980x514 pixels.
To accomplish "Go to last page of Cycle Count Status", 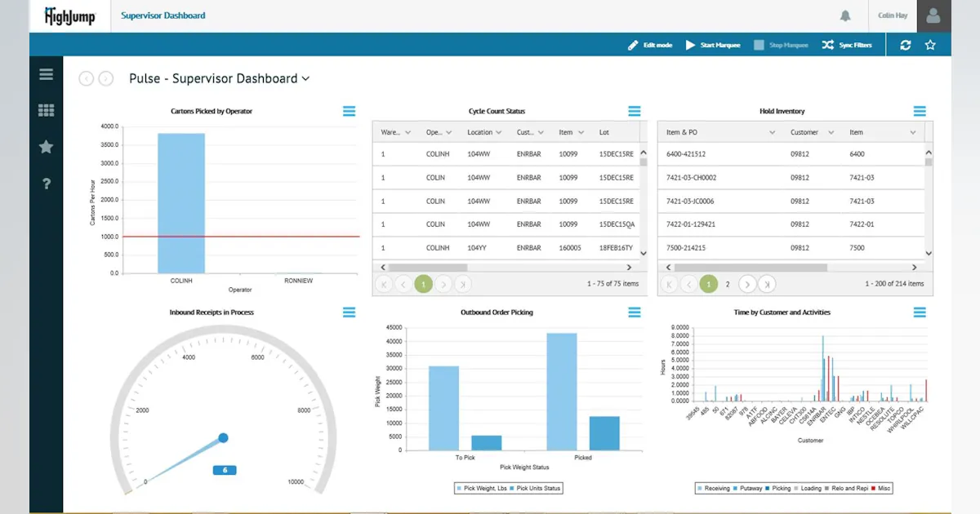I will (463, 284).
